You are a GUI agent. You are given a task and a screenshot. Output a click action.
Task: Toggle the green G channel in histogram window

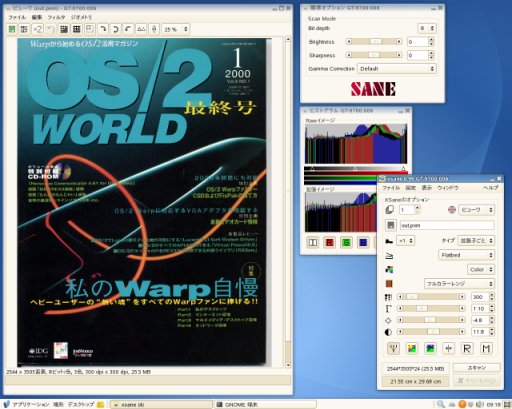(x=346, y=242)
